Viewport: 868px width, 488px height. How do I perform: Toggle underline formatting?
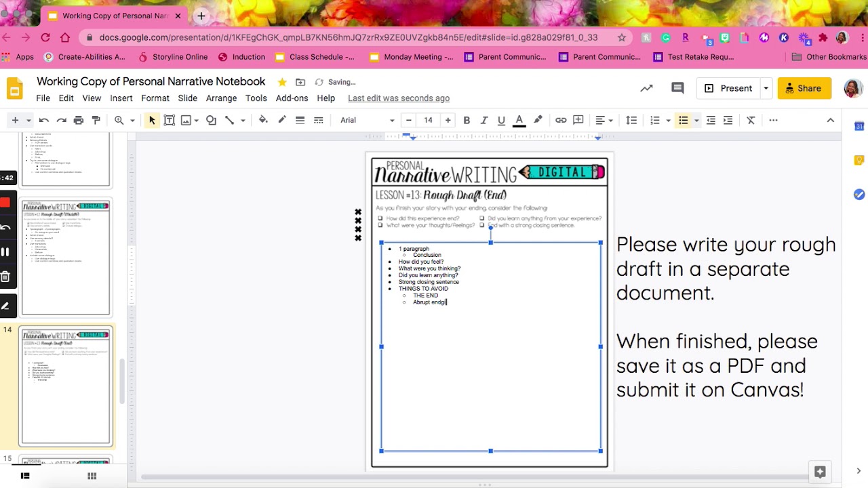(x=501, y=120)
